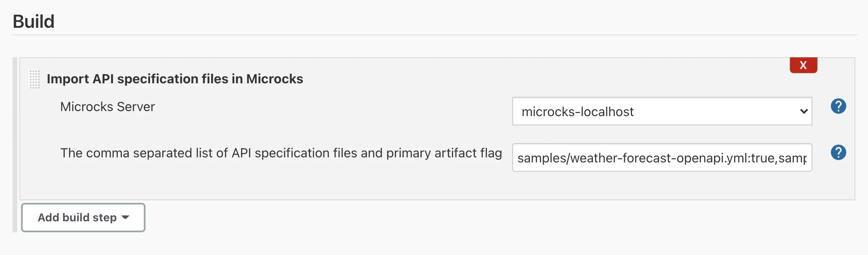The image size is (868, 255).
Task: Click the "Add build step" label text
Action: [x=77, y=218]
